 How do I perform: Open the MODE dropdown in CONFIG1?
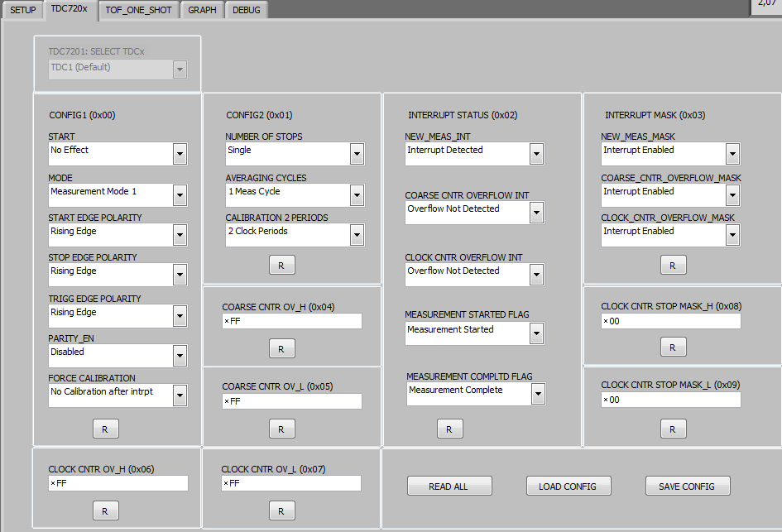[x=179, y=195]
